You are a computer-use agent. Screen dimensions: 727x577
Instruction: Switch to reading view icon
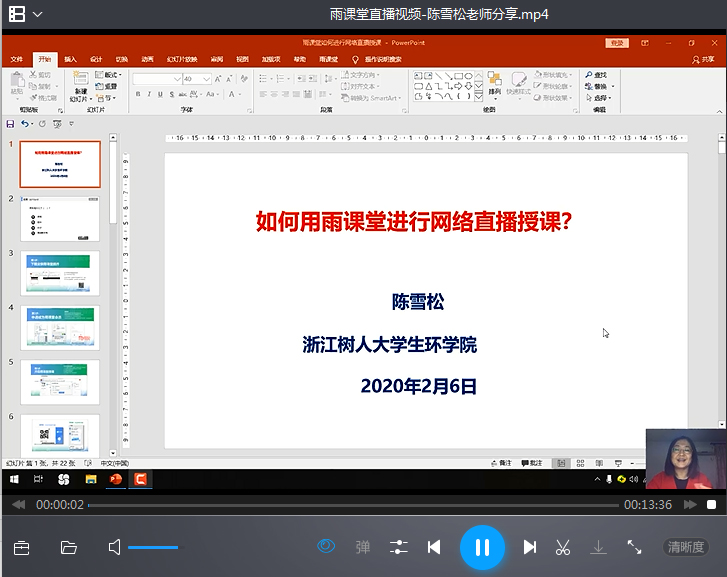tap(599, 463)
